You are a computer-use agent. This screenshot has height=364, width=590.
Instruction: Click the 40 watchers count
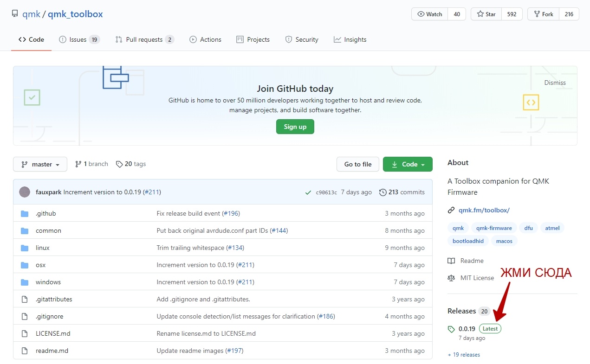point(457,14)
